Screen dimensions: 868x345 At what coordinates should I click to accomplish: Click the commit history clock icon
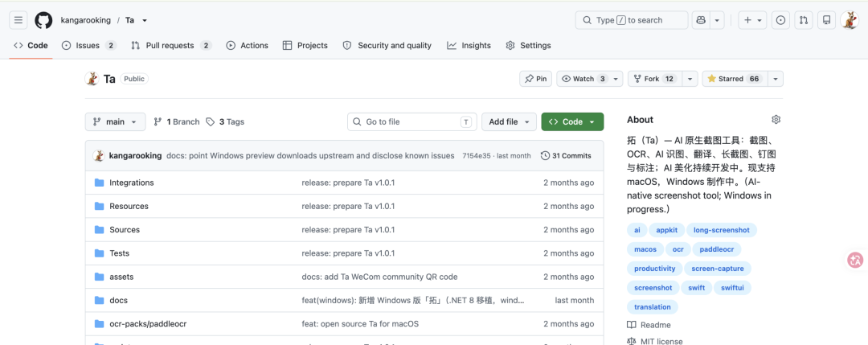tap(545, 155)
